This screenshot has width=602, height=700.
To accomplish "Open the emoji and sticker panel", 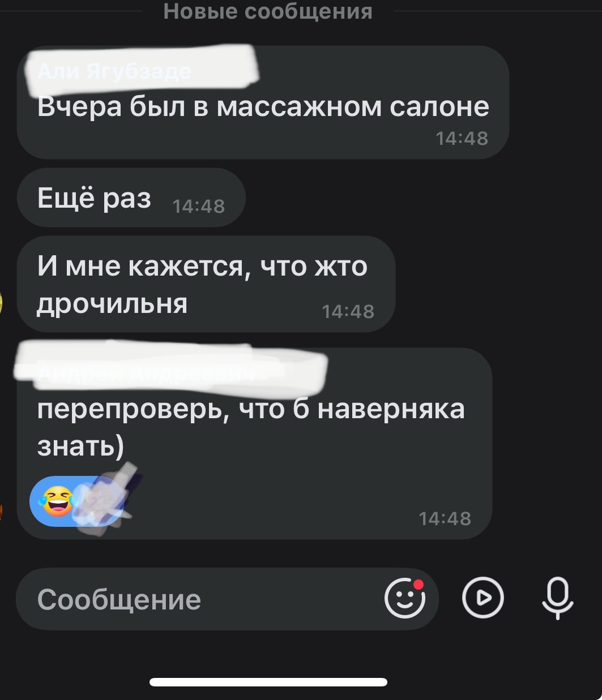I will pos(404,599).
